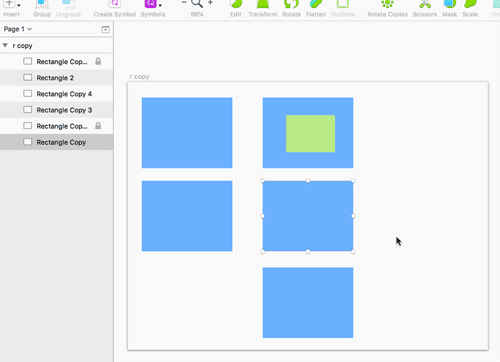This screenshot has width=500, height=362.
Task: Click the Create Symbol icon
Action: click(115, 4)
